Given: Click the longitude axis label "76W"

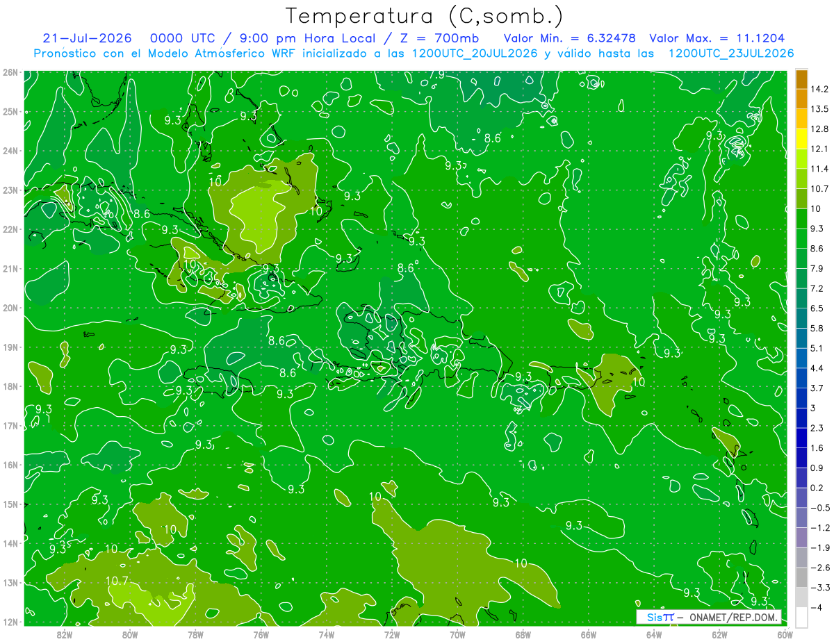Looking at the screenshot, I should coord(261,634).
